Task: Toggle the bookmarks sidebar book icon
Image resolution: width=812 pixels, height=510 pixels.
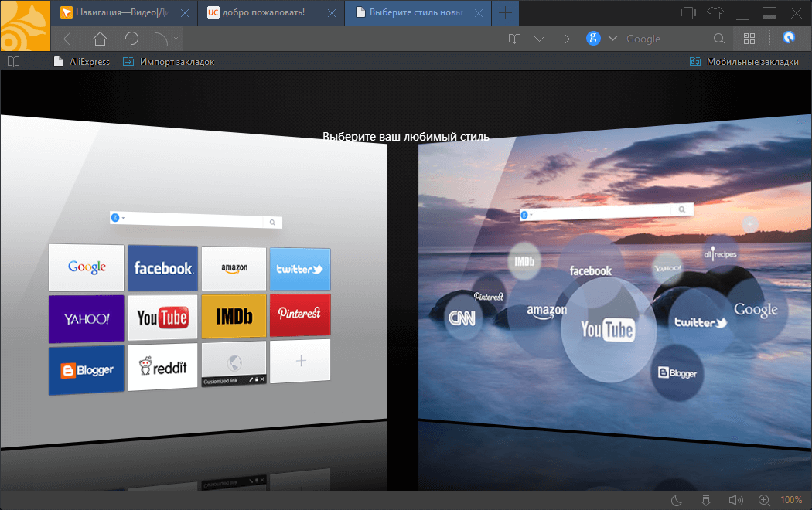Action: (x=14, y=62)
